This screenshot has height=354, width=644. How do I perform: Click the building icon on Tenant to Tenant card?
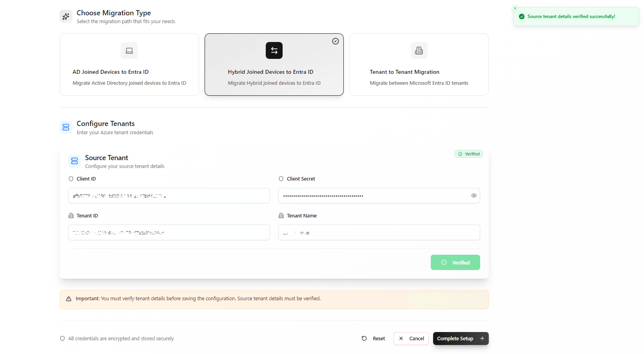419,50
